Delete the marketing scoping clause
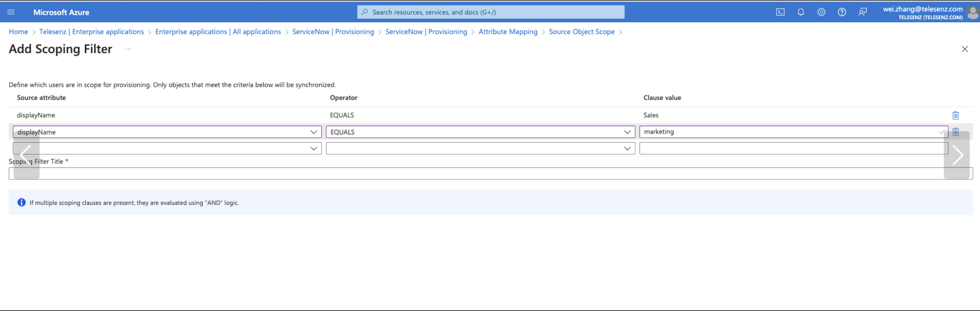Viewport: 980px width, 311px height. [x=955, y=132]
